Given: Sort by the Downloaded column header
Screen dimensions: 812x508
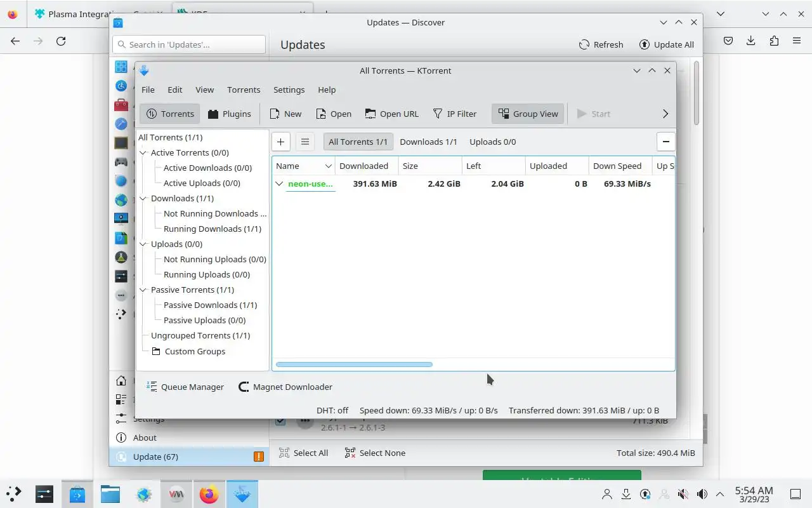Looking at the screenshot, I should pos(367,166).
